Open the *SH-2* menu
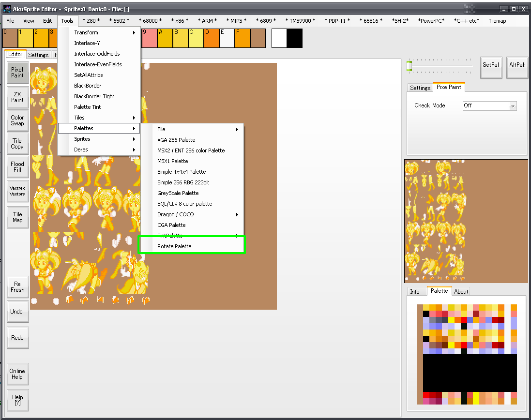This screenshot has height=420, width=531. (x=400, y=21)
